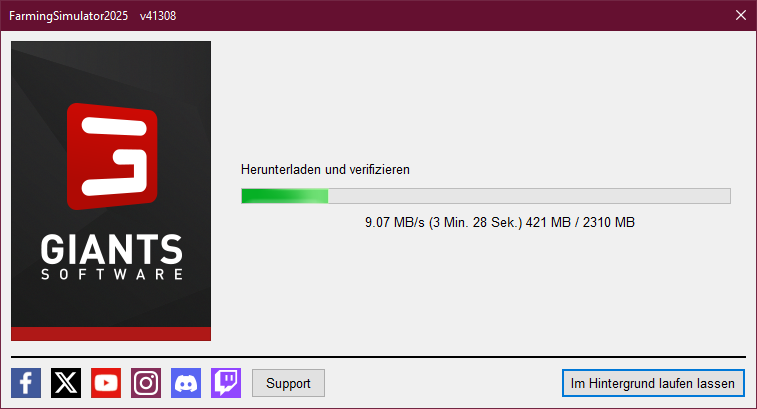
Task: Open the Twitch icon
Action: (x=226, y=383)
